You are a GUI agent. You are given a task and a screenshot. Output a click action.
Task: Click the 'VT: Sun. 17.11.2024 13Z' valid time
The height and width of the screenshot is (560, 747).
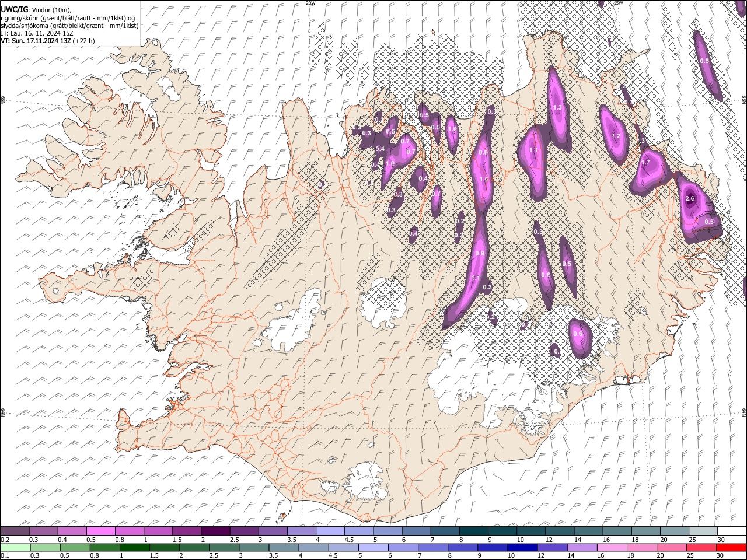36,41
